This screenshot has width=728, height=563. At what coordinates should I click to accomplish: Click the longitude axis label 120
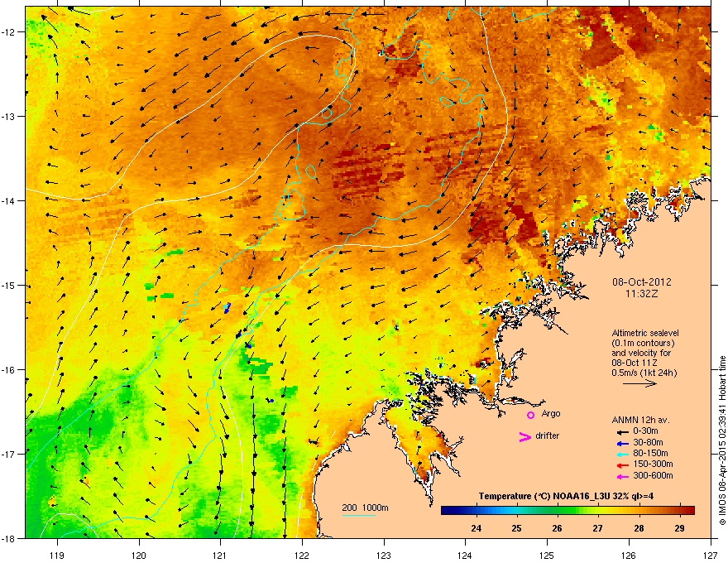pos(139,555)
